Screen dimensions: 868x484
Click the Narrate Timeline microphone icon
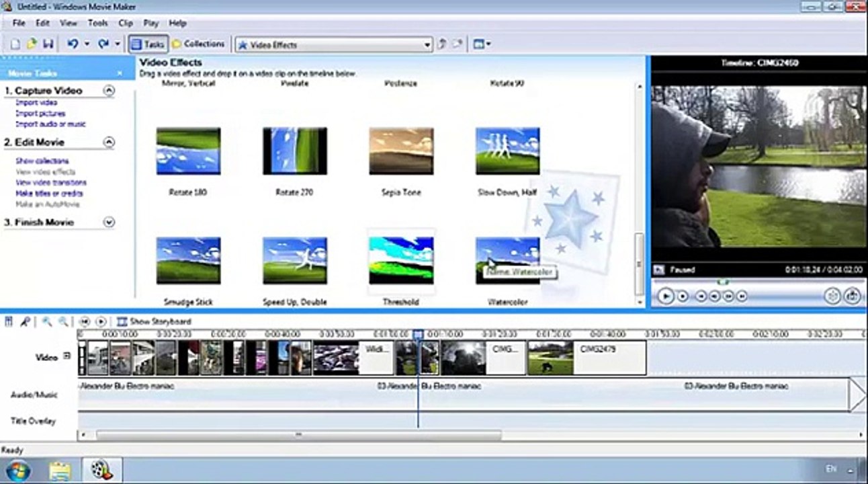pyautogui.click(x=24, y=322)
